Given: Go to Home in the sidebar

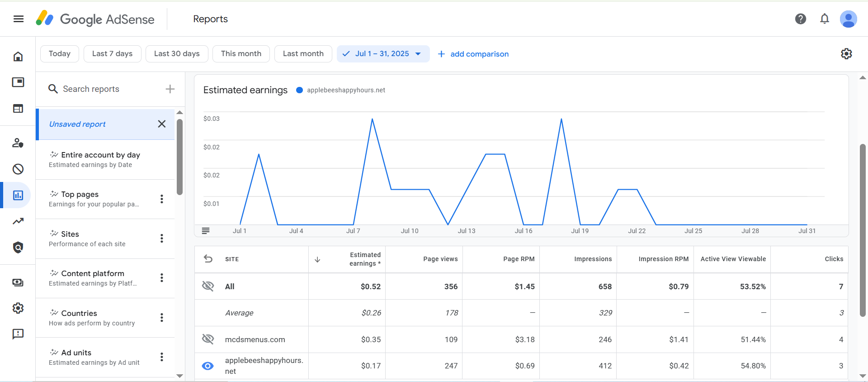Looking at the screenshot, I should (18, 57).
